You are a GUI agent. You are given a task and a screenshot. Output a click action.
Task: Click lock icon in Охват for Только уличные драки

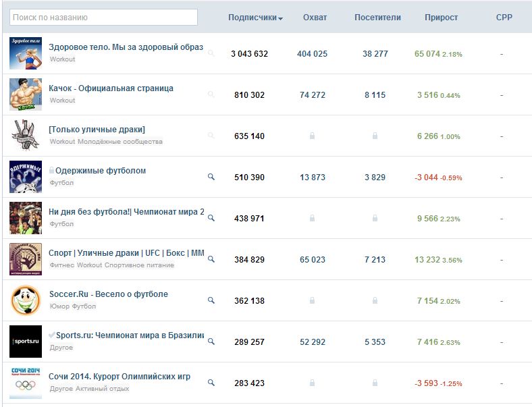click(312, 136)
